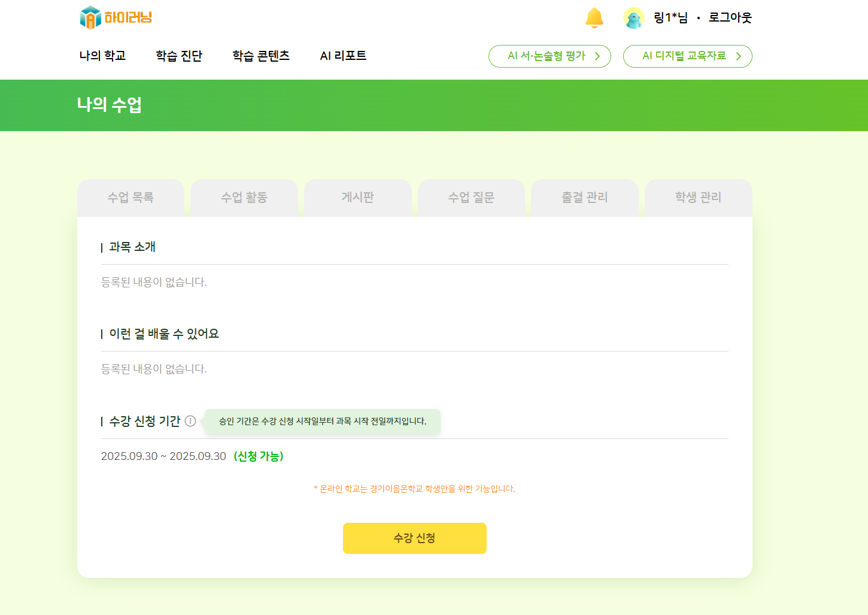Switch to the 수업 활동 tab
This screenshot has height=615, width=868.
244,198
